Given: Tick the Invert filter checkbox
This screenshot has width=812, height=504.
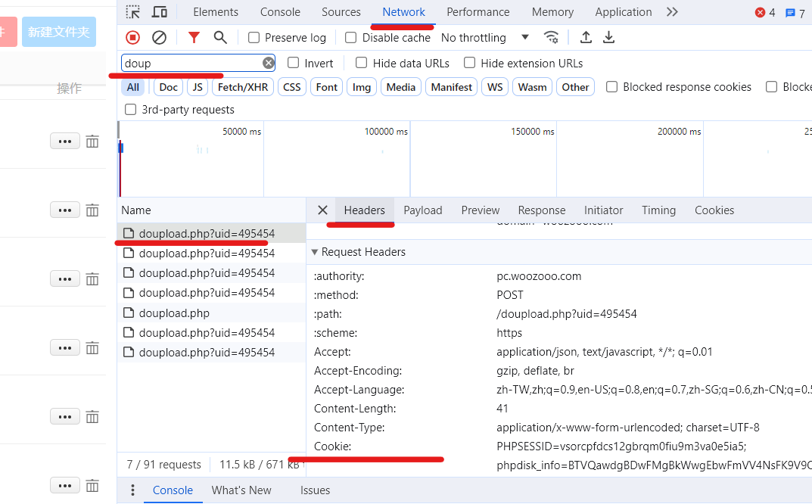Looking at the screenshot, I should (x=294, y=64).
